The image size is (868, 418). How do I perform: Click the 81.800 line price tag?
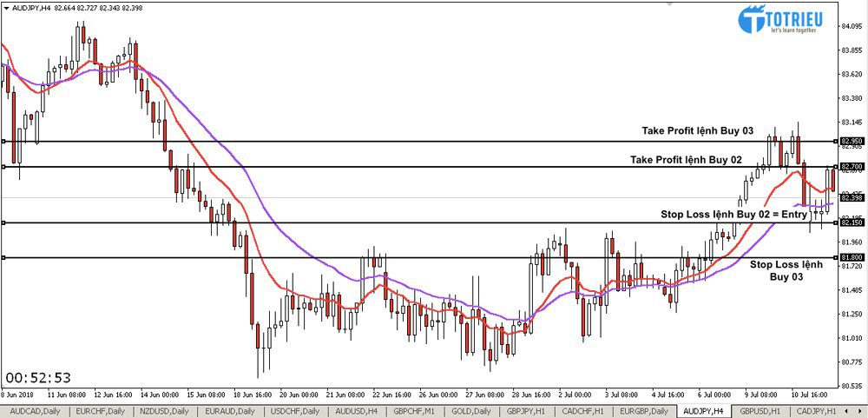851,257
